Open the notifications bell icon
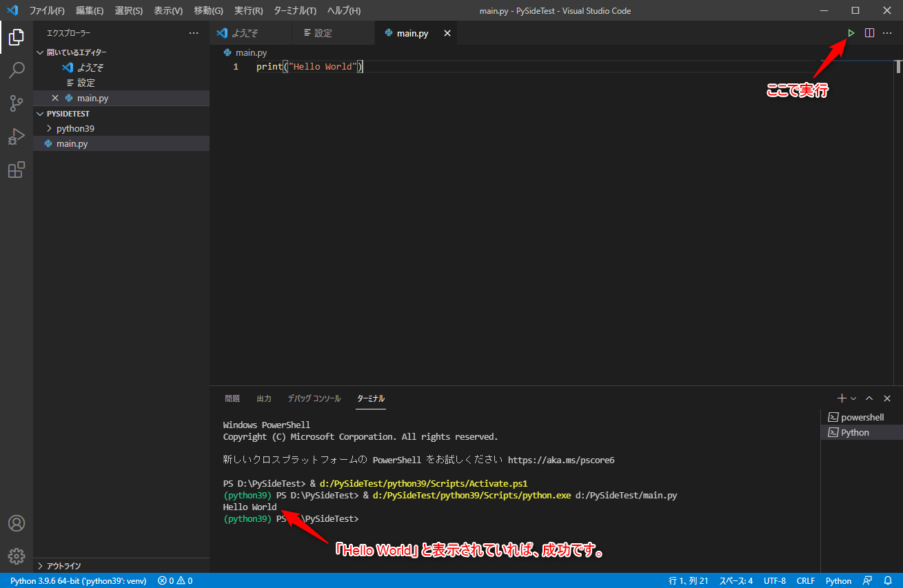This screenshot has height=588, width=903. click(x=889, y=580)
